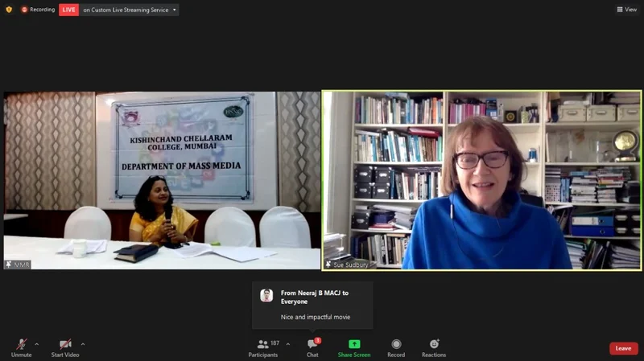Open the Reactions picker
Image resolution: width=644 pixels, height=361 pixels.
click(434, 344)
